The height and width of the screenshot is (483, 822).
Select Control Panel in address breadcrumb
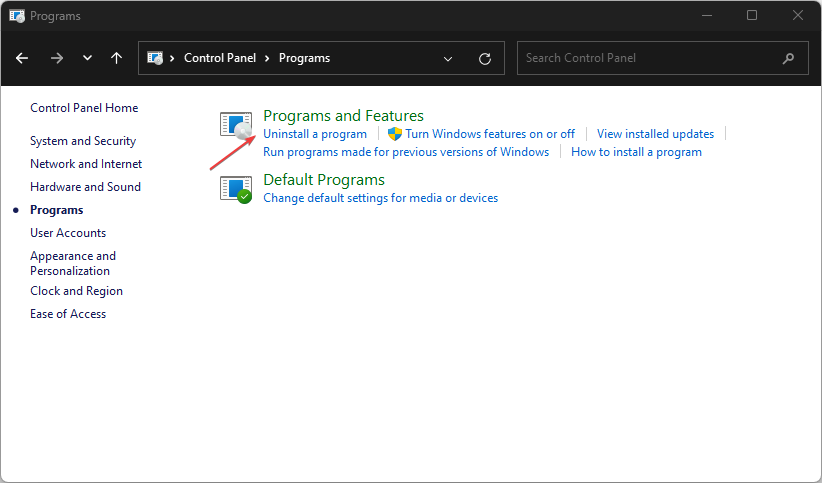(220, 58)
